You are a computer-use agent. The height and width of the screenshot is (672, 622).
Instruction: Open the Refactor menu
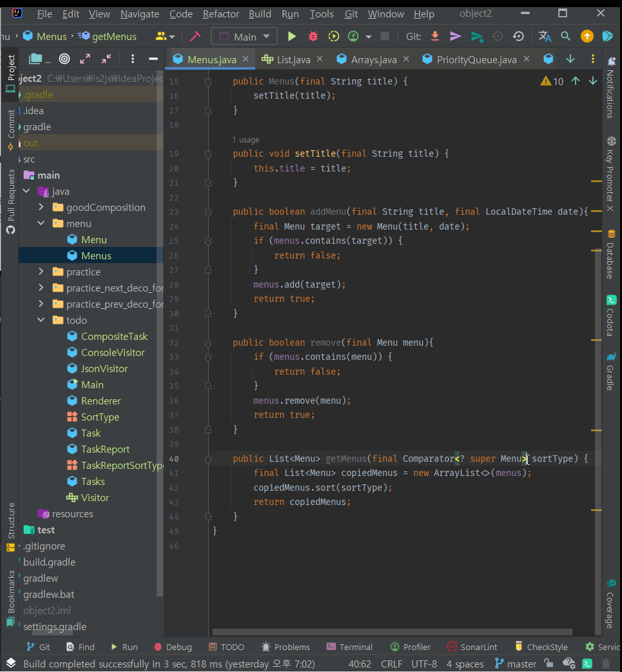(x=220, y=14)
